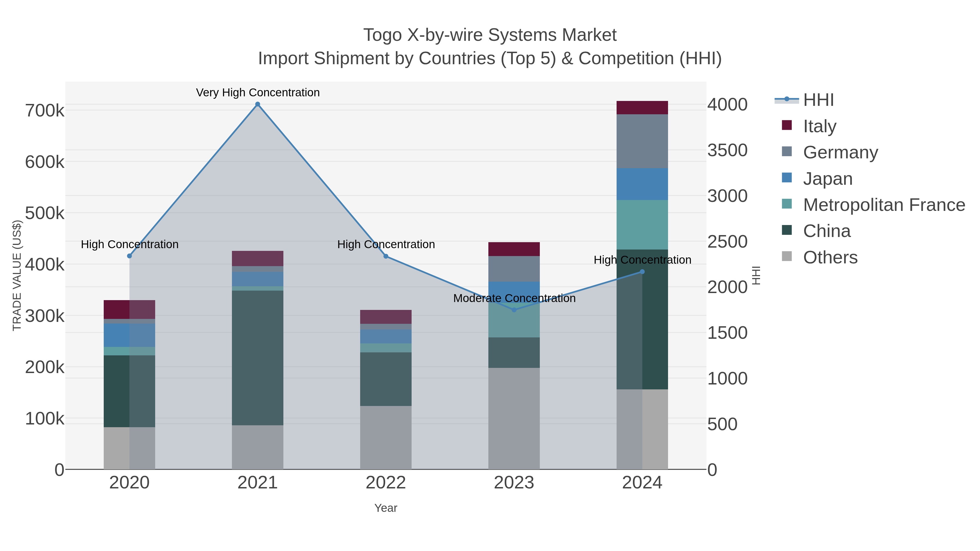The image size is (980, 551).
Task: Click the 100k left axis tick label
Action: [45, 418]
